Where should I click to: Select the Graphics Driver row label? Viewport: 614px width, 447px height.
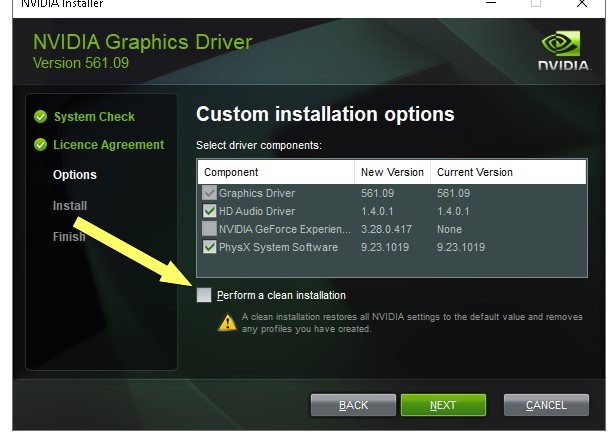coord(257,193)
